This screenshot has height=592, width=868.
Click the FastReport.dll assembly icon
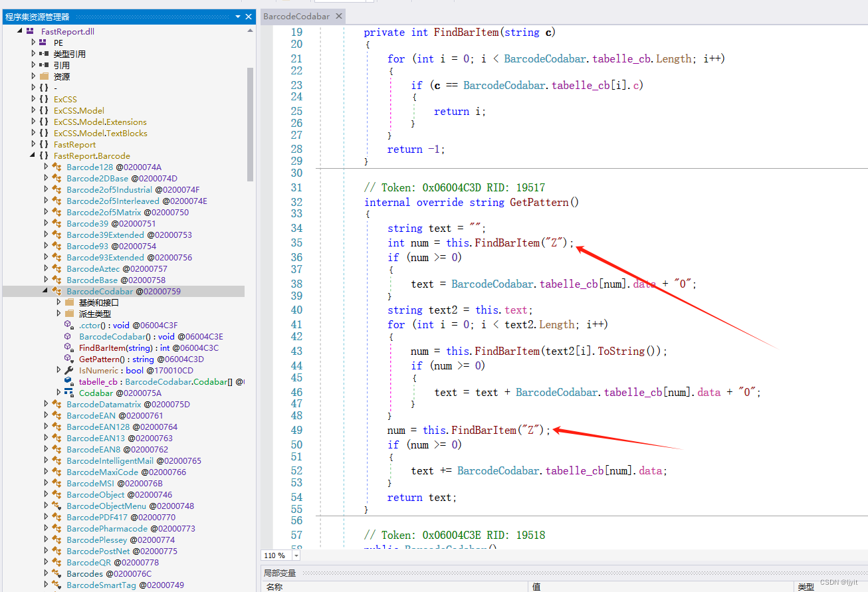tap(31, 31)
